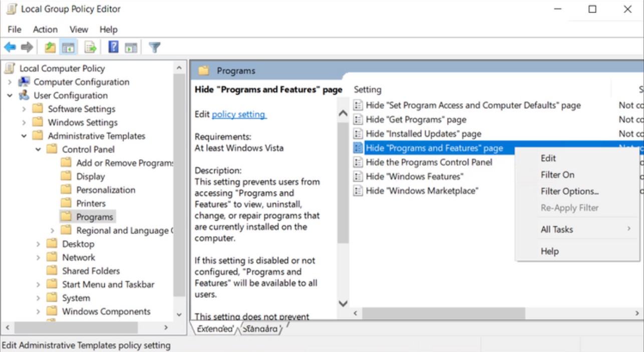Click the Personalization folder icon
This screenshot has height=352, width=644.
(x=66, y=190)
